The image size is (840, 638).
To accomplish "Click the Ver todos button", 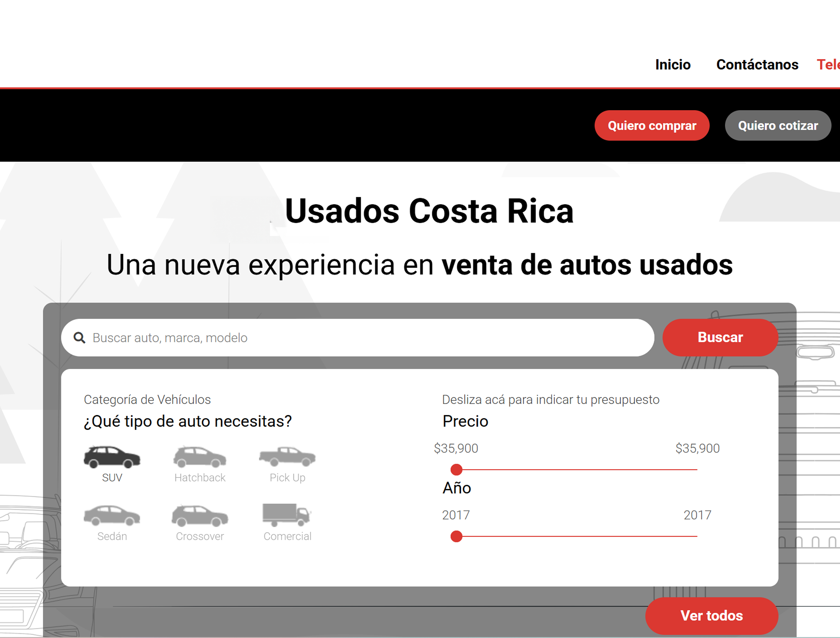I will coord(712,616).
